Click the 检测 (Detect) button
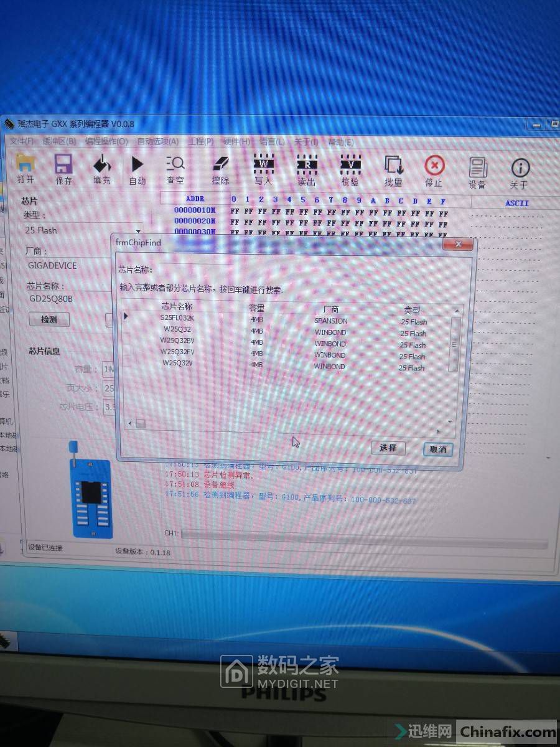Viewport: 560px width, 747px height. [49, 319]
